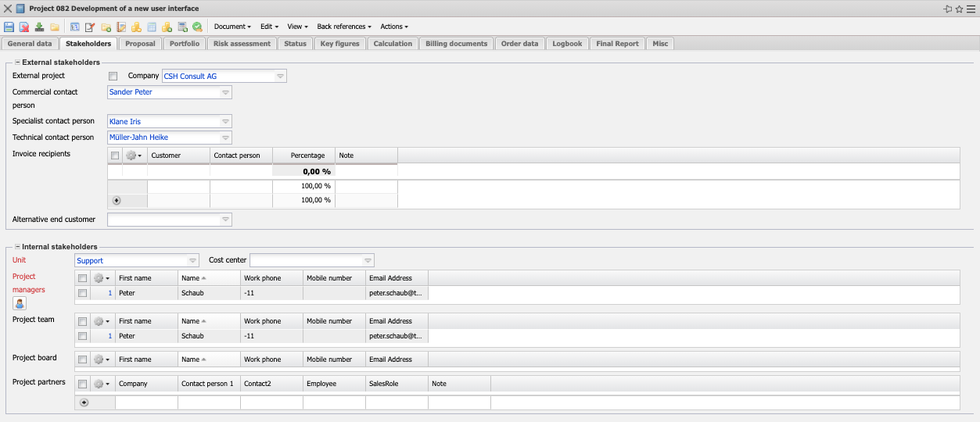Click the star favorite icon at top right
980x422 pixels.
959,9
